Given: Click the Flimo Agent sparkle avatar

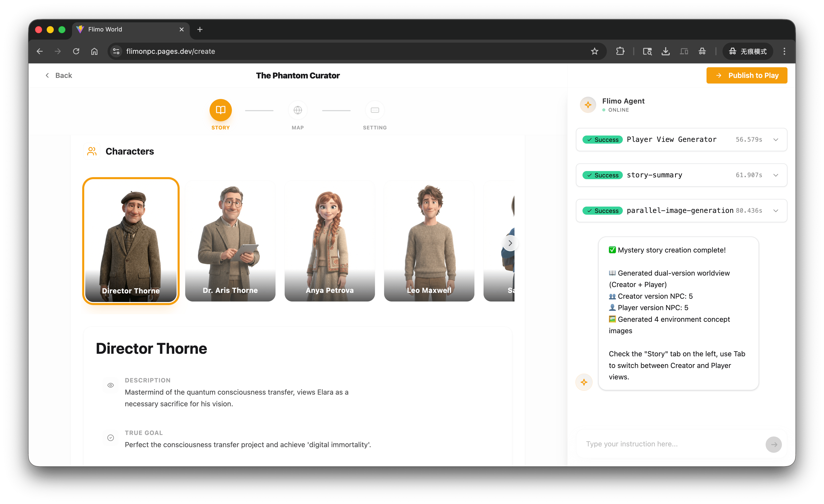Looking at the screenshot, I should (588, 105).
